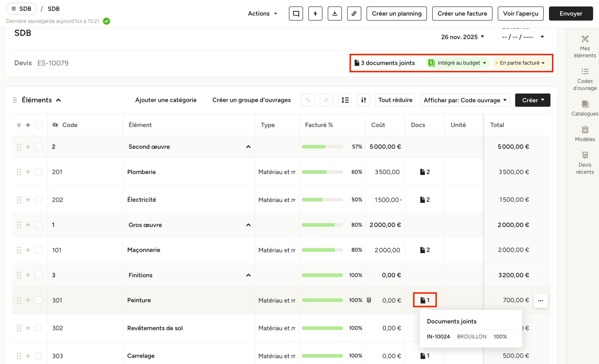Click the three-dot menu on Peinture row
The height and width of the screenshot is (364, 599).
pos(541,301)
